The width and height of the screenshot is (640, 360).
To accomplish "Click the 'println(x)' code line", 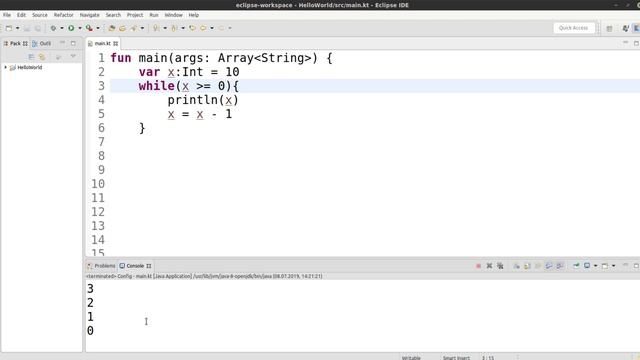I will (203, 100).
